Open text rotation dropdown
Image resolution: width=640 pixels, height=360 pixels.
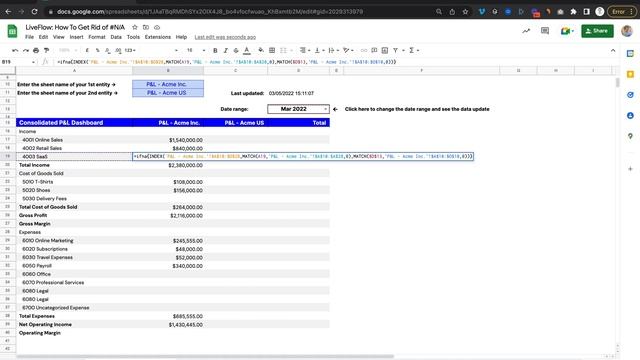348,50
